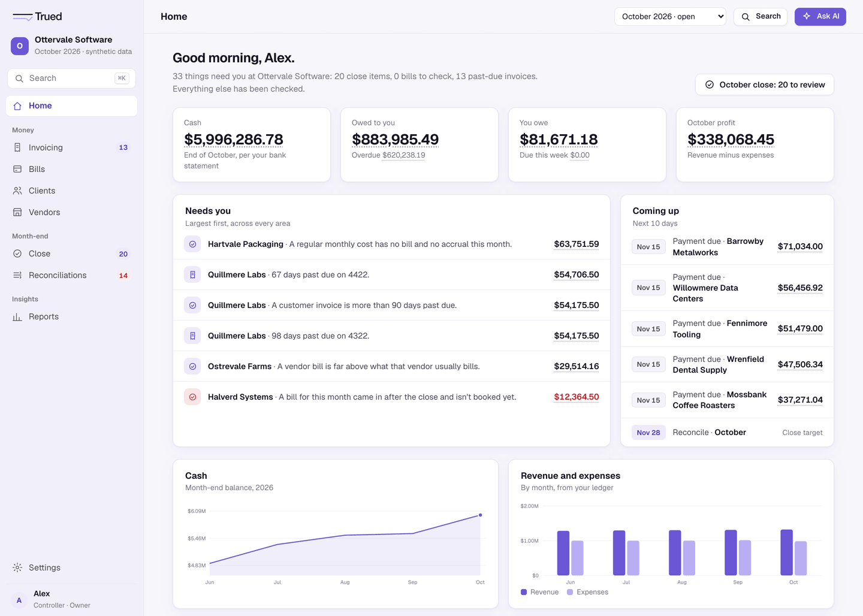Open the Alex Controller · Owner profile
Viewport: 863px width, 616px height.
tap(71, 599)
